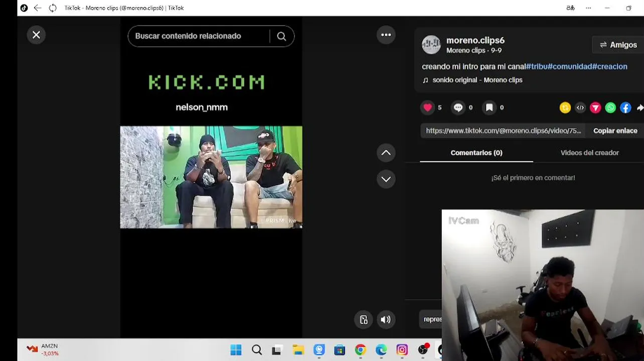Like the video with the heart icon
This screenshot has height=361, width=644.
(x=427, y=107)
